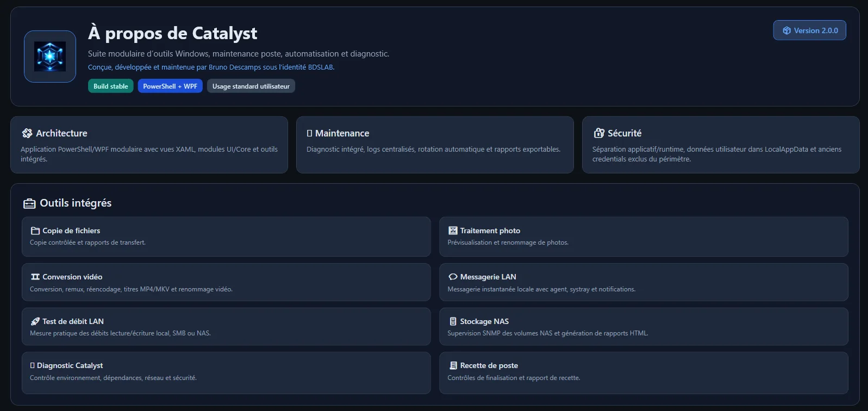868x411 pixels.
Task: Click the 'Messagerie instantanée locale avec agent' description
Action: coord(541,289)
